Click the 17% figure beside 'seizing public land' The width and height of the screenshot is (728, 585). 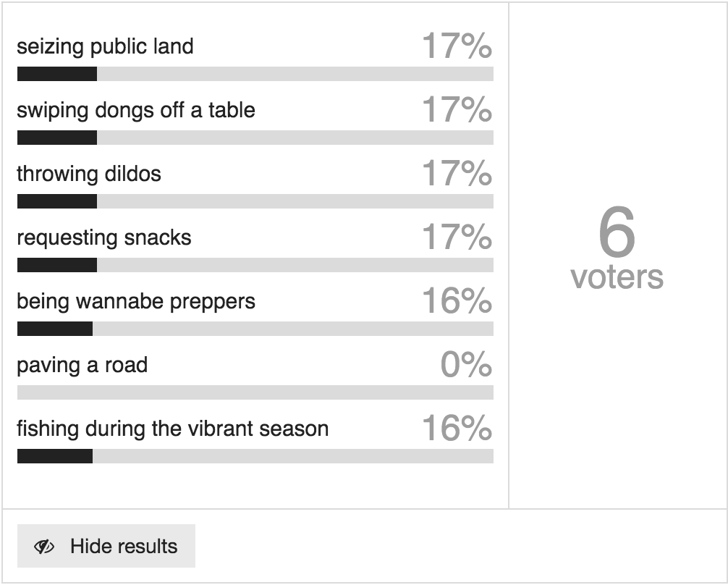pos(457,46)
